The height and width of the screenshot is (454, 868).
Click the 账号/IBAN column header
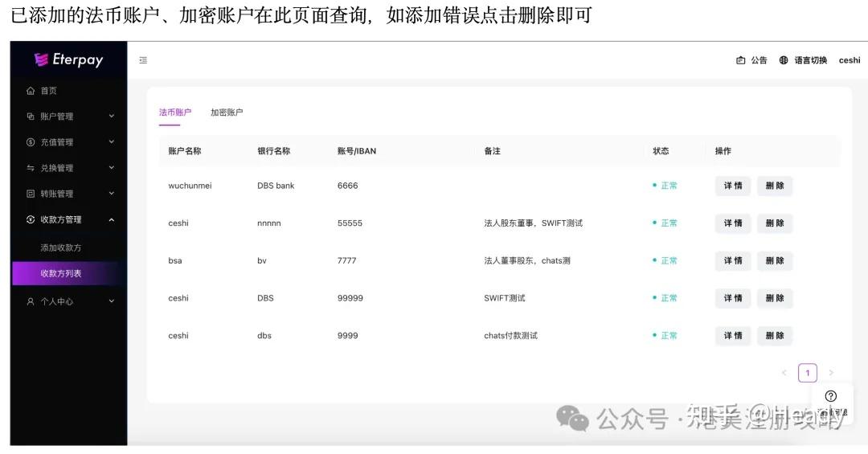coord(357,150)
